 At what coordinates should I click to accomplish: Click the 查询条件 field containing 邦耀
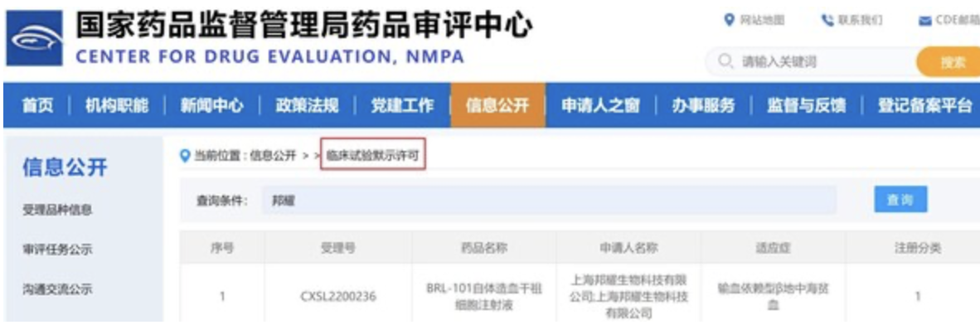549,201
